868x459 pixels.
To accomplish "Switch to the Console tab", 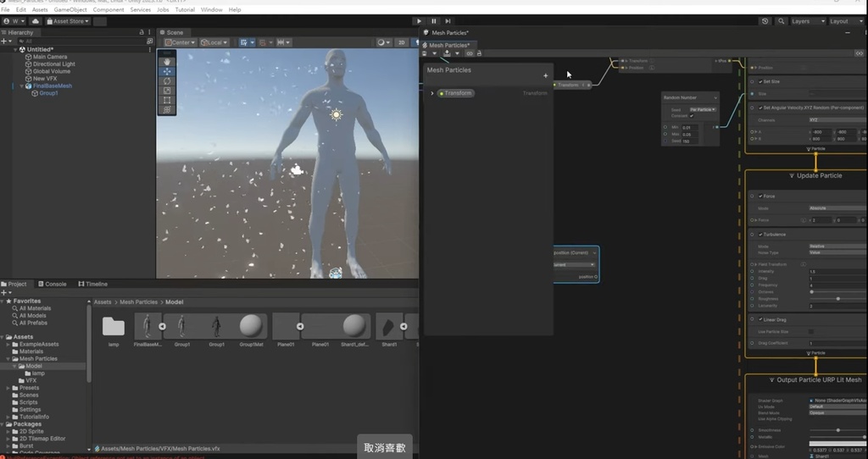I will 53,285.
